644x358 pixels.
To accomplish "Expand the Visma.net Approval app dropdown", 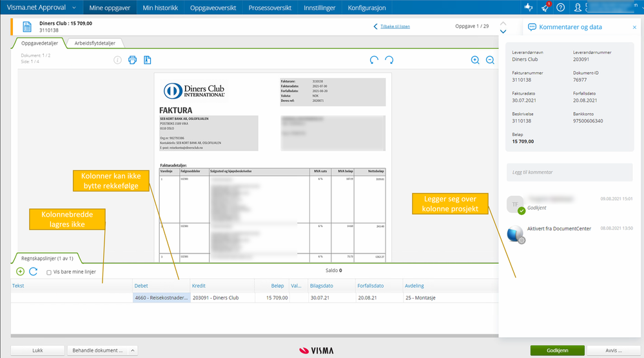I will [x=74, y=7].
